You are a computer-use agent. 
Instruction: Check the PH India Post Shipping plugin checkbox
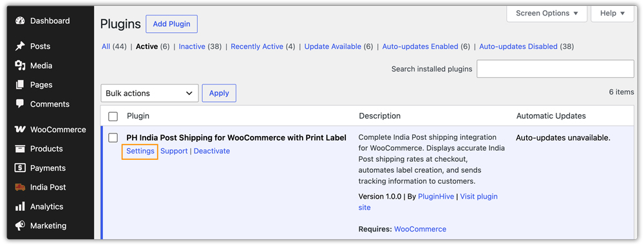[x=113, y=138]
